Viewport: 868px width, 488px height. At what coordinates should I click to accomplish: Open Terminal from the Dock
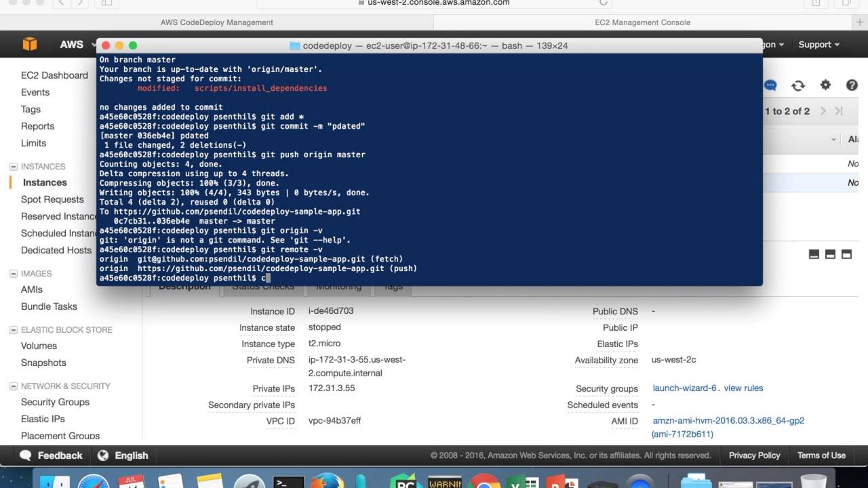(x=289, y=483)
